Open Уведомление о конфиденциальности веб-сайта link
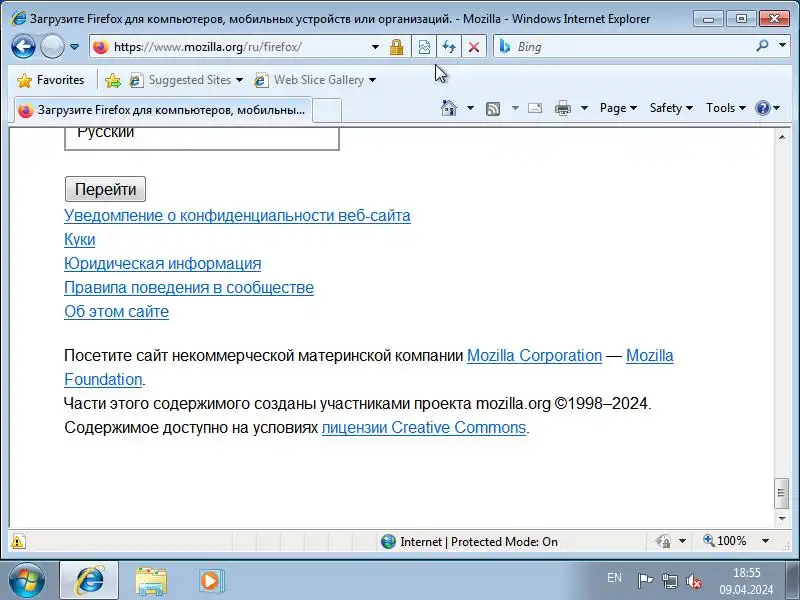Viewport: 800px width, 600px height. [237, 216]
